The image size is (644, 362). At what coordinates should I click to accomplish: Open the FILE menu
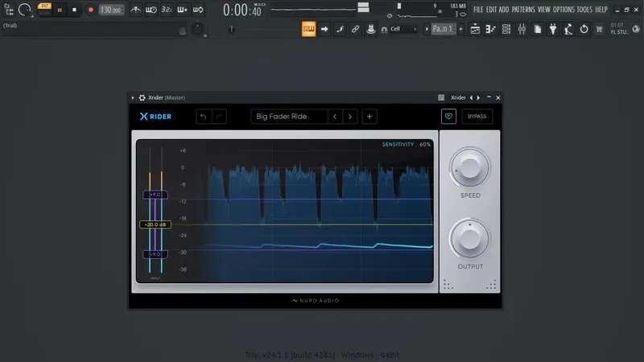point(478,10)
